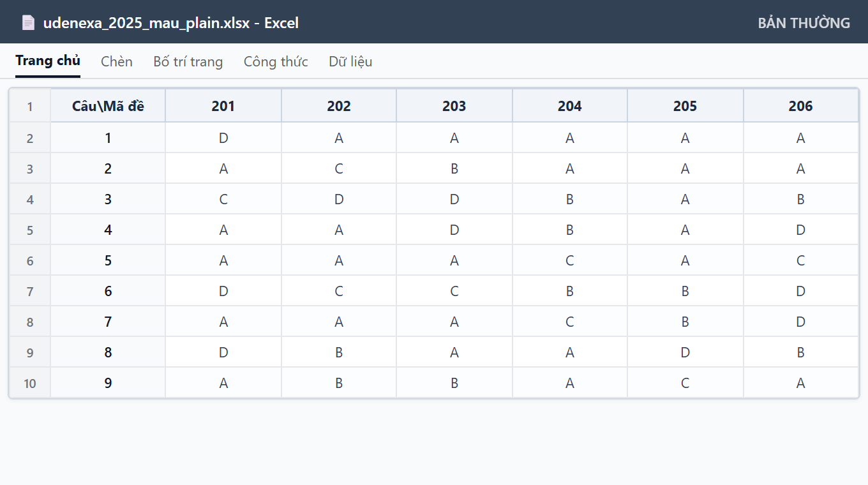Image resolution: width=868 pixels, height=485 pixels.
Task: Select the Câu\Mã đề header cell
Action: coord(108,106)
